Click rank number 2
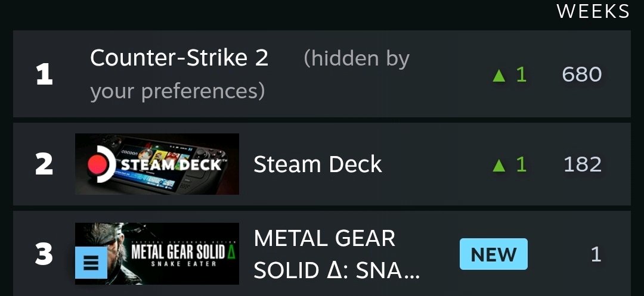Screen dimensions: 644x296 [44, 164]
